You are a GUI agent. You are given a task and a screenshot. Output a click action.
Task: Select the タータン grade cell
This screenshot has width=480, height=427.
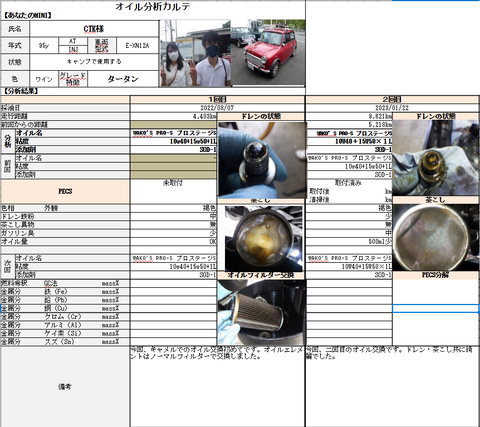[x=123, y=79]
